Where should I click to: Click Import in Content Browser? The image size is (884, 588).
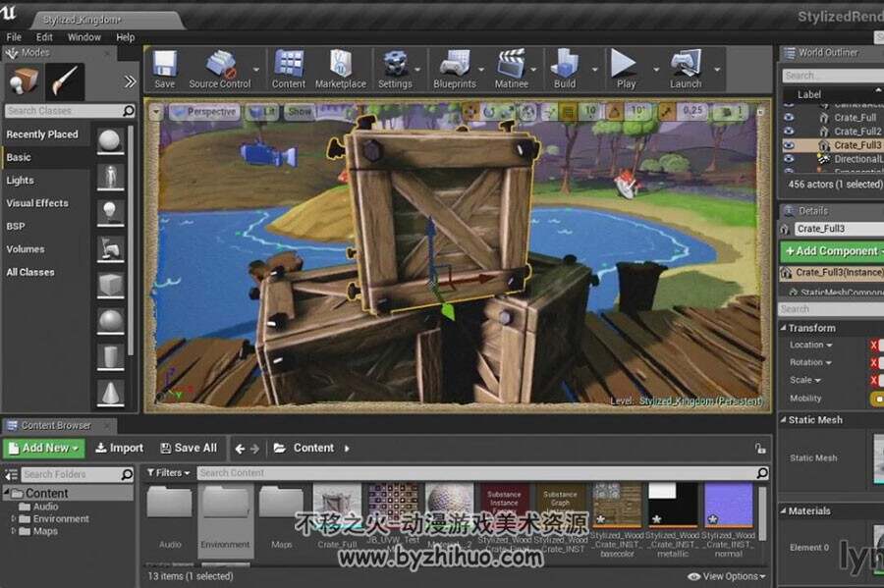(x=119, y=449)
